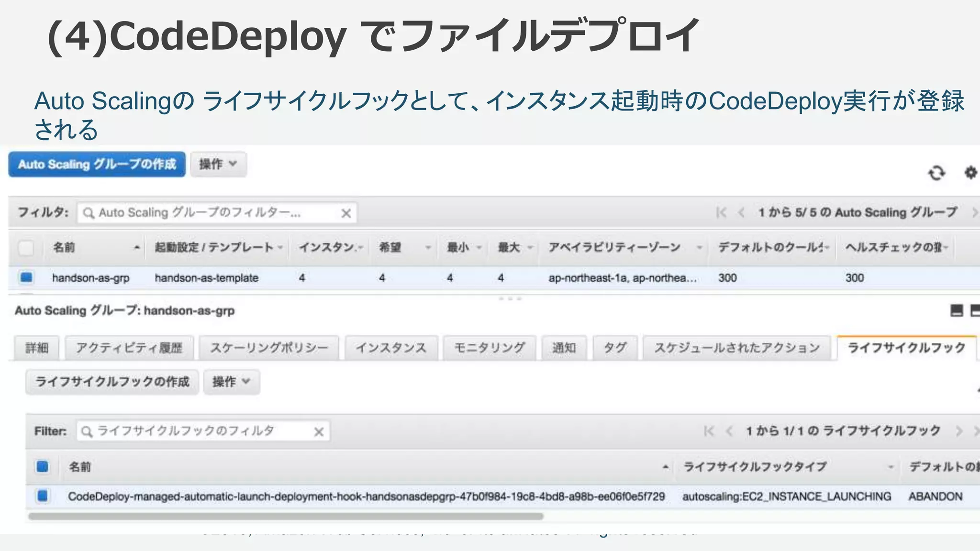Viewport: 980px width, 551px height.
Task: Toggle select-all checkbox in lifecycle hook header
Action: pyautogui.click(x=42, y=466)
